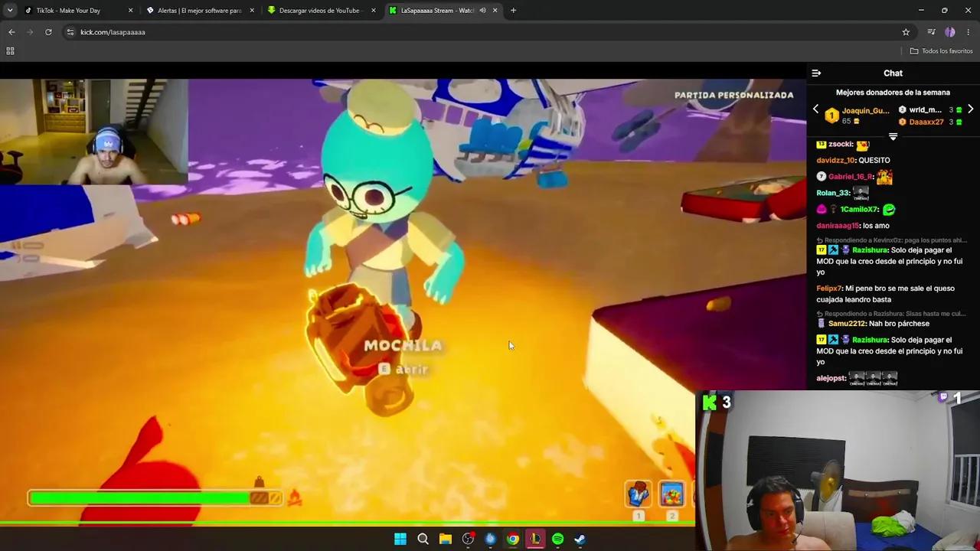This screenshot has width=980, height=551.
Task: Open OBS Studio from the taskbar
Action: coord(468,540)
